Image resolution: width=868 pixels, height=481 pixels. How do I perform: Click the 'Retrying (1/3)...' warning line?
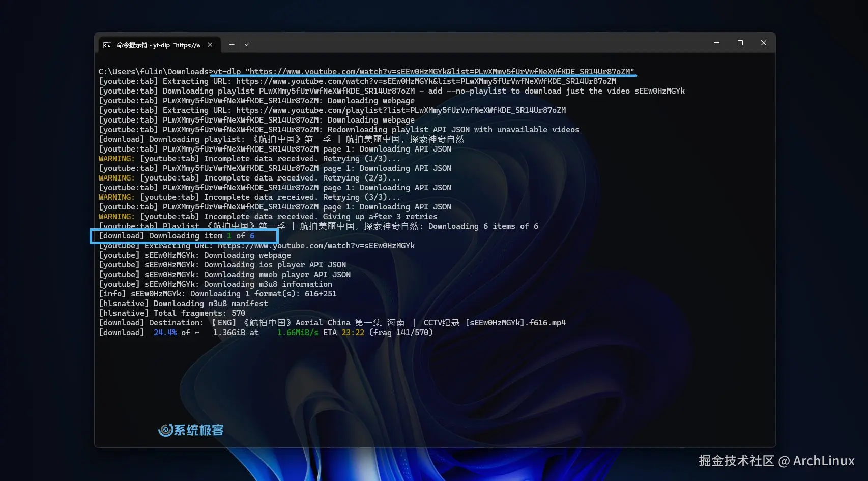pyautogui.click(x=249, y=159)
